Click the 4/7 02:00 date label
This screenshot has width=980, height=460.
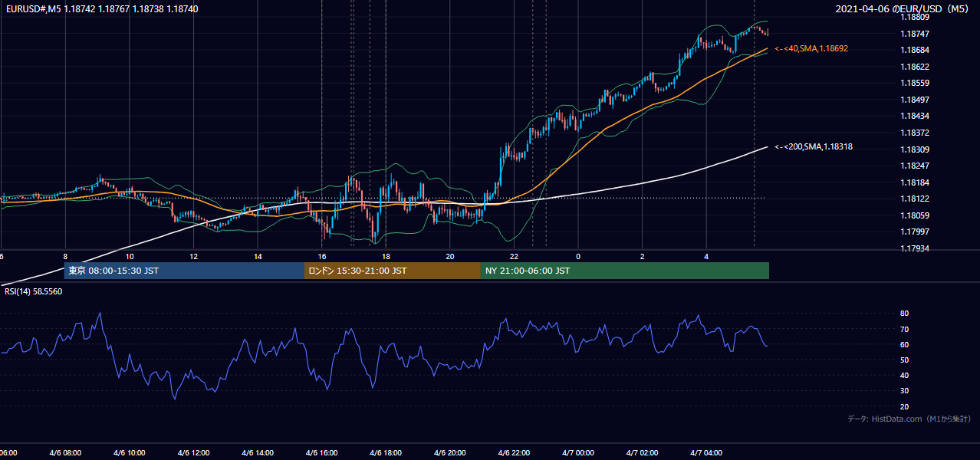click(642, 453)
